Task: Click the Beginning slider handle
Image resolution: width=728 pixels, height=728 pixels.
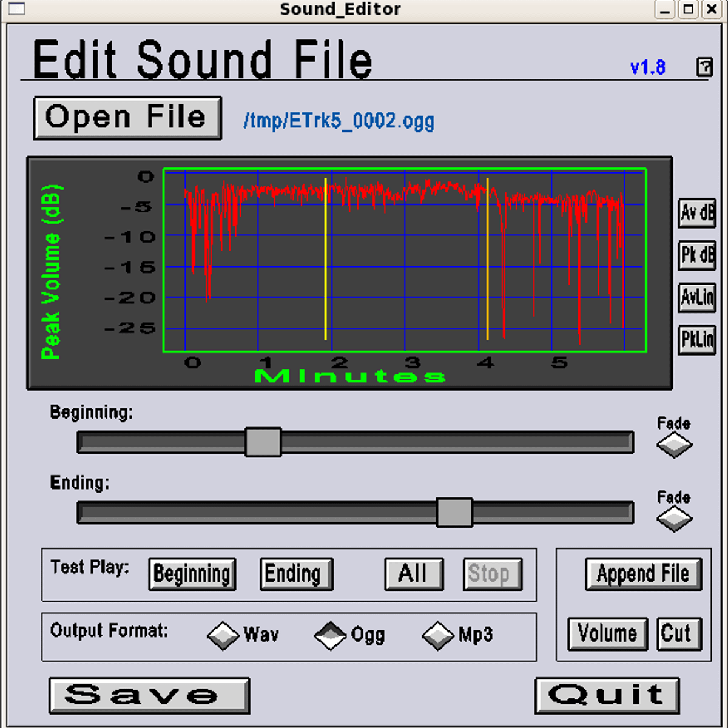Action: coord(263,442)
